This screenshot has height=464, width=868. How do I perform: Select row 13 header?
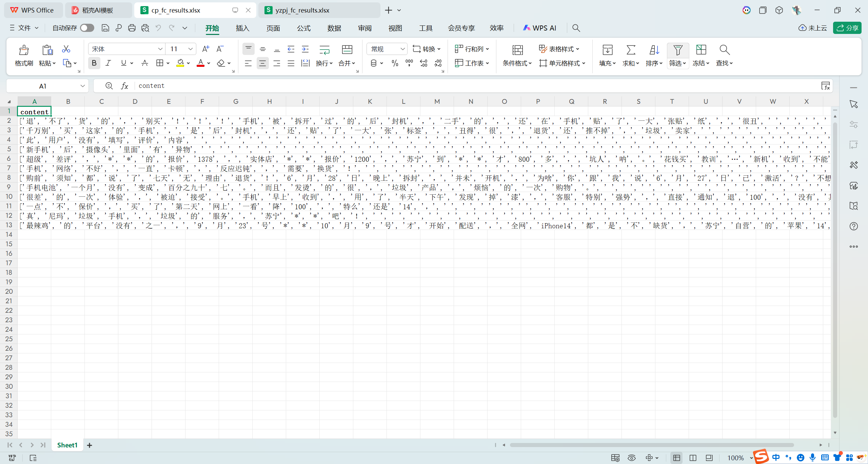9,225
